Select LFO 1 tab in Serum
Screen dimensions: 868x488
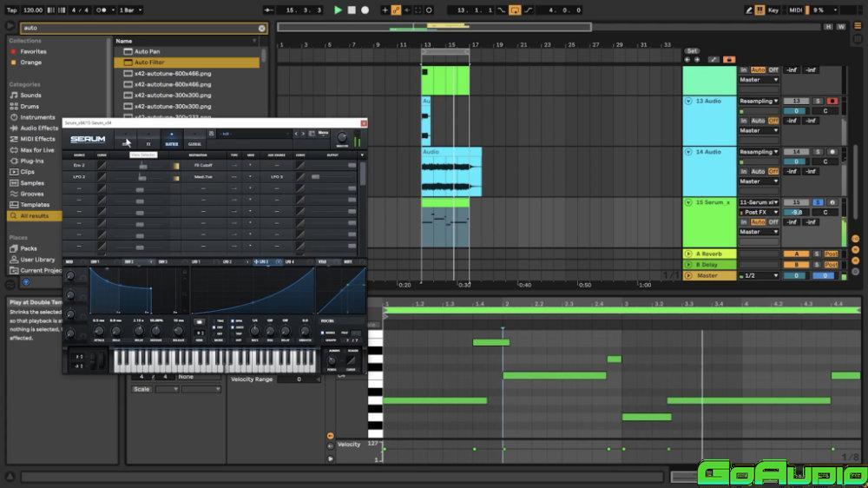(196, 261)
